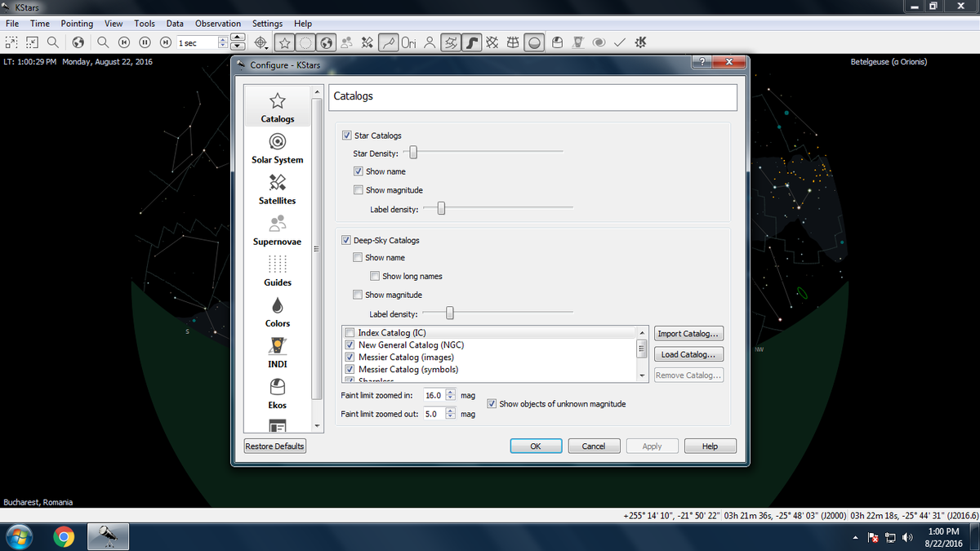Click the Import Catalog button
This screenshot has width=980, height=551.
689,334
